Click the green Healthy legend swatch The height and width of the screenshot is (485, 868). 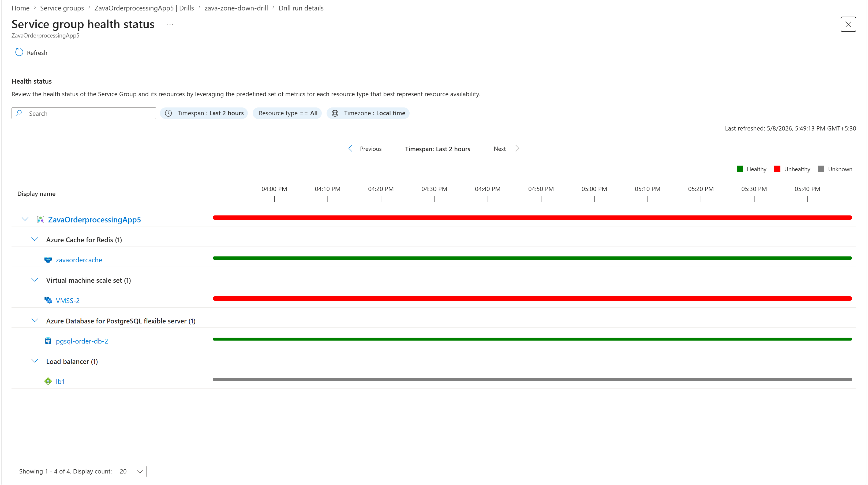[740, 169]
